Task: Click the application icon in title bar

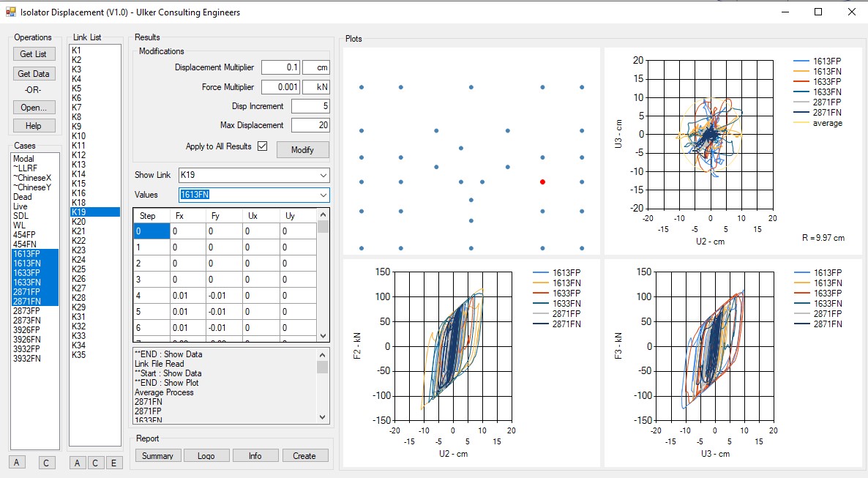Action: 10,12
